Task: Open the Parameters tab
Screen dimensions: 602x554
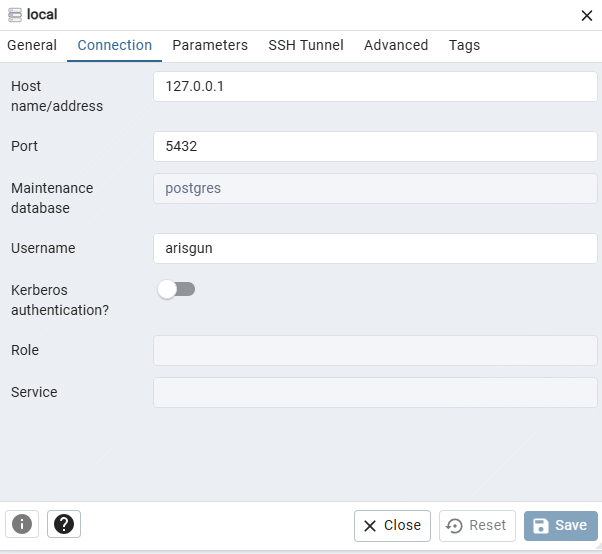Action: [210, 45]
